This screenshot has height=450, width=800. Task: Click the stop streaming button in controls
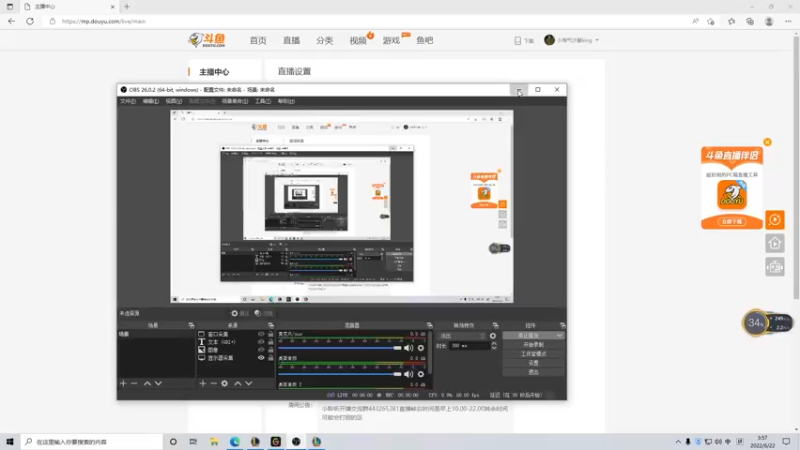click(529, 335)
